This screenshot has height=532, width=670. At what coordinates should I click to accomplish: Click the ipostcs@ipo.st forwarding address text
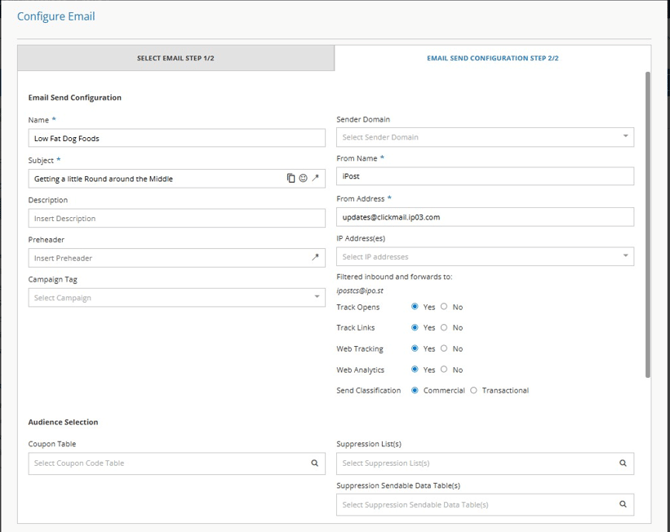pyautogui.click(x=360, y=291)
